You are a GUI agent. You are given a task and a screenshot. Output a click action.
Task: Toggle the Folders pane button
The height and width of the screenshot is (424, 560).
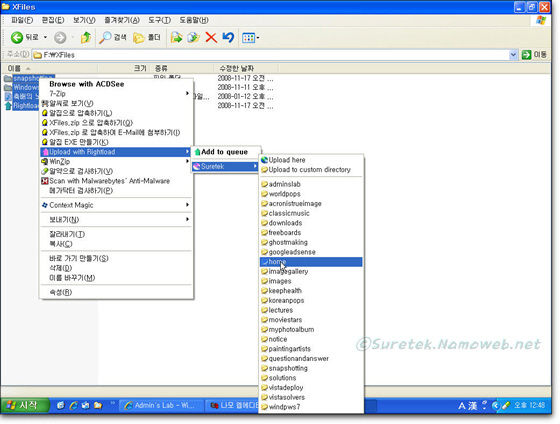146,37
